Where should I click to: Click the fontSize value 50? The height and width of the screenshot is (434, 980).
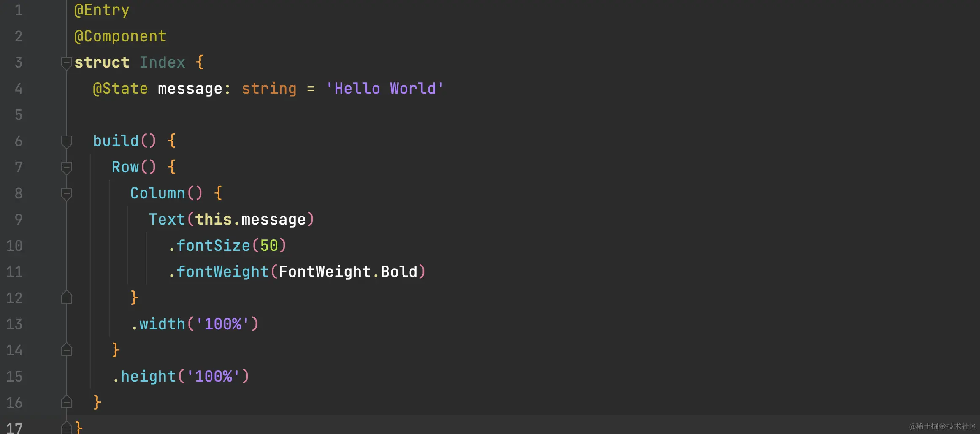[x=269, y=246]
